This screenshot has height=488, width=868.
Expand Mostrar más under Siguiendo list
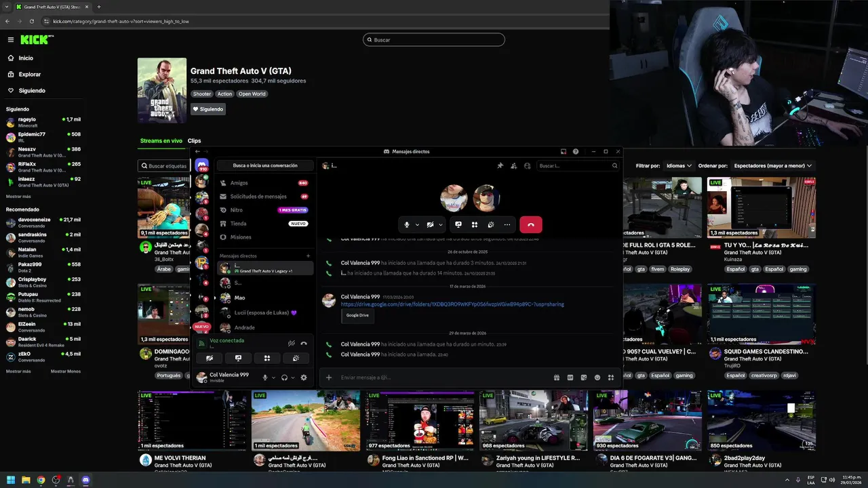18,197
